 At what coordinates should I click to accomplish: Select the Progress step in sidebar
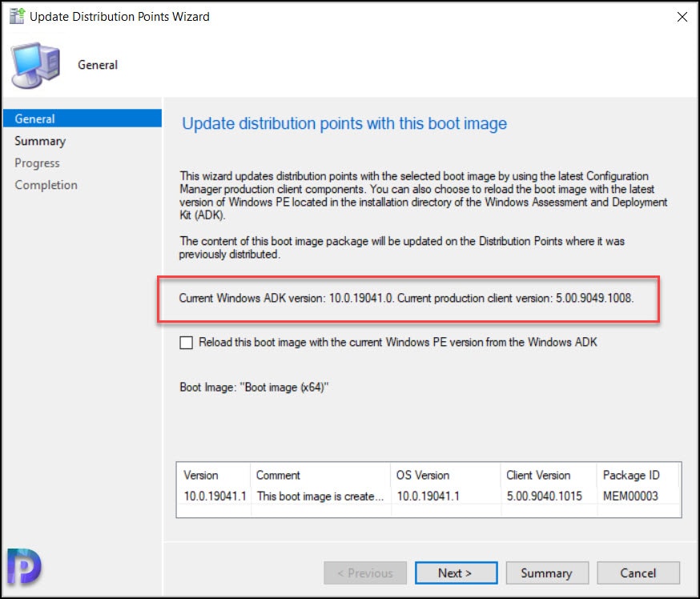click(37, 163)
